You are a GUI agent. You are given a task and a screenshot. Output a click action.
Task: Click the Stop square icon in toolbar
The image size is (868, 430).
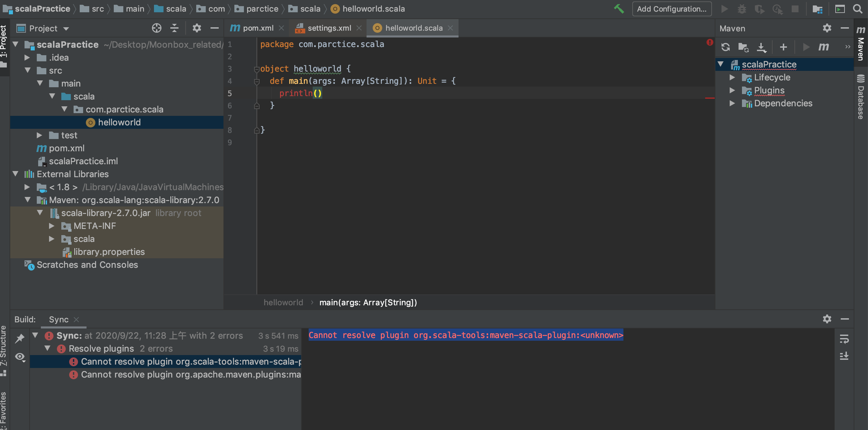pyautogui.click(x=795, y=9)
